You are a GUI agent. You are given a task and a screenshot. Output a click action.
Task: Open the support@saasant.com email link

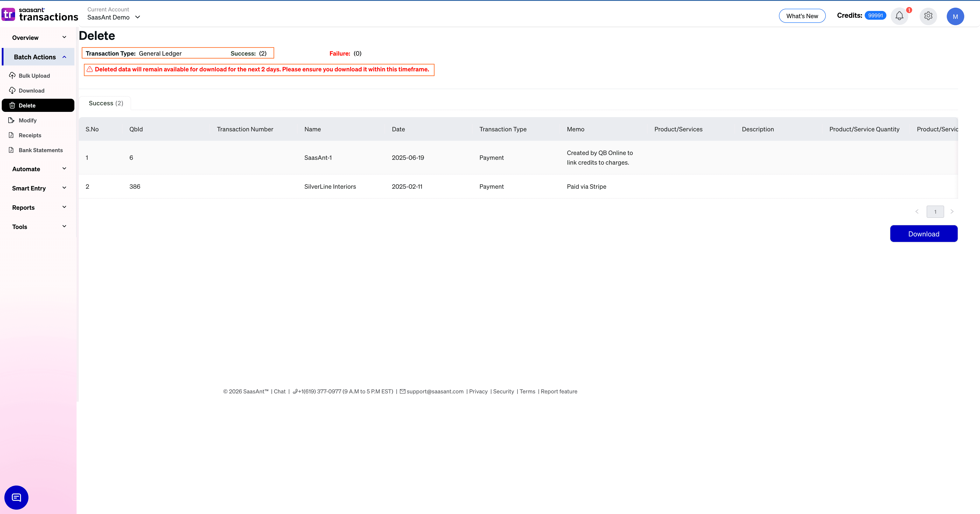tap(435, 391)
